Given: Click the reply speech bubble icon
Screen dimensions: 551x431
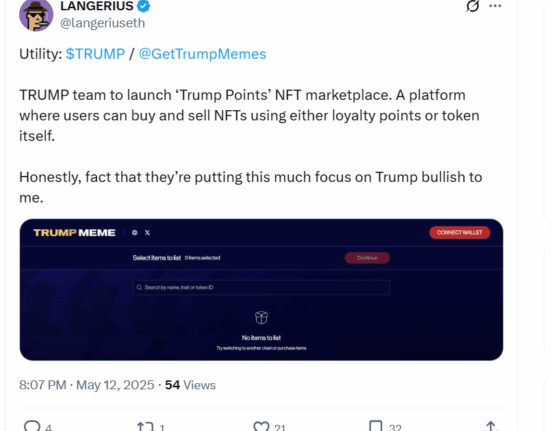Looking at the screenshot, I should (32, 426).
